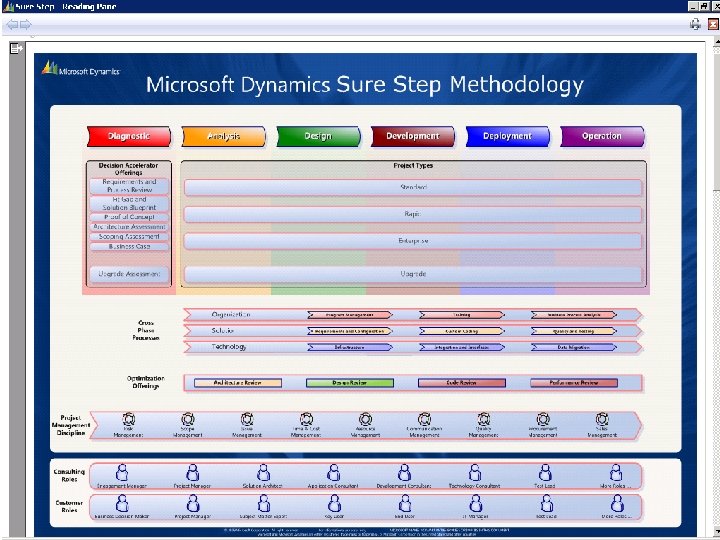Open More Roles in Customer Roles
720x540 pixels.
tap(617, 504)
